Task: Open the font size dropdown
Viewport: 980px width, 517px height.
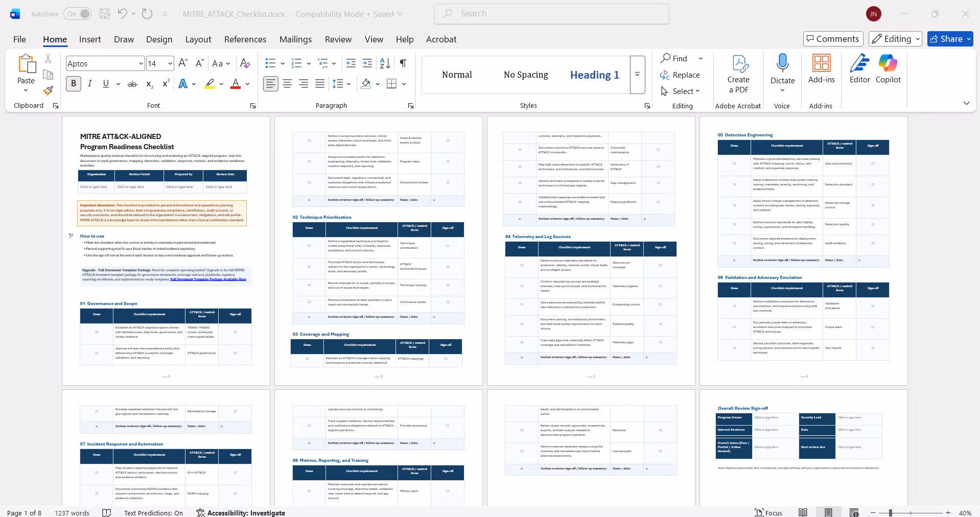Action: pyautogui.click(x=170, y=63)
